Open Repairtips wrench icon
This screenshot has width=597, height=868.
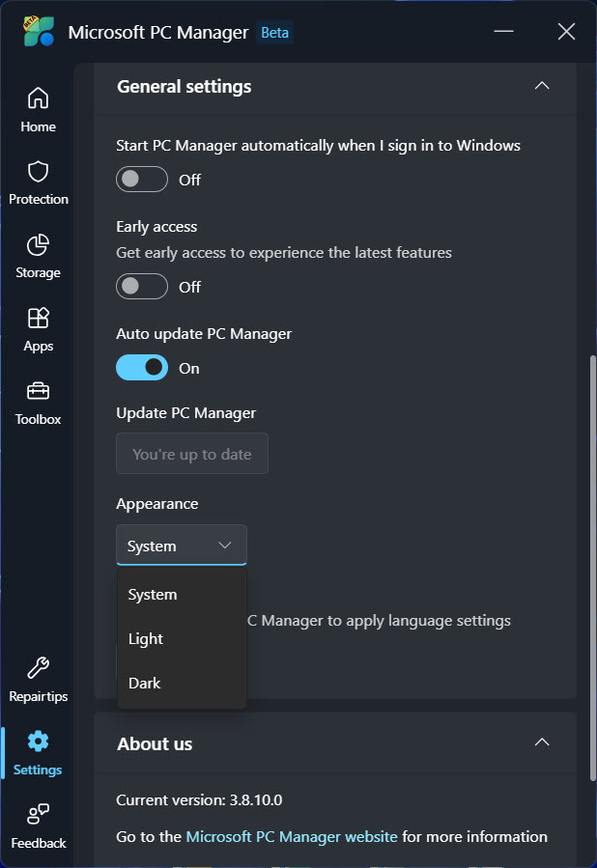(x=38, y=668)
